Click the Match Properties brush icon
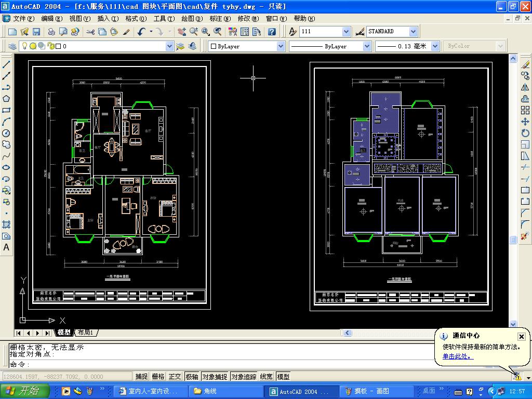 126,32
